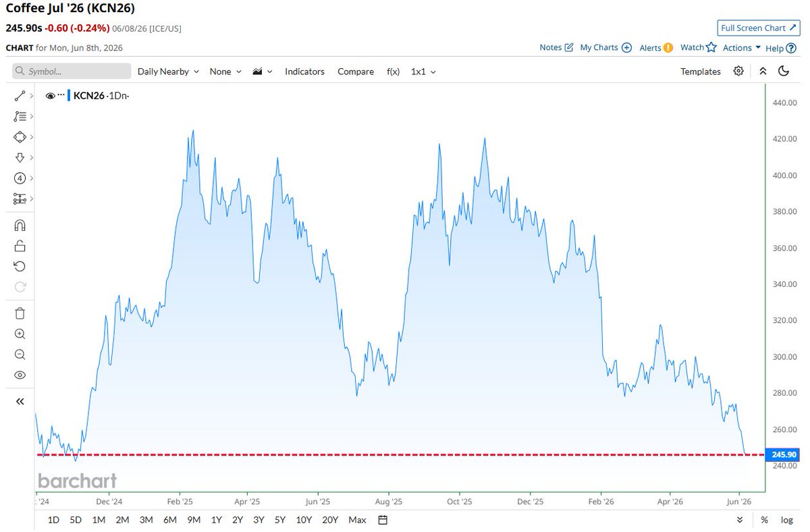
Task: Toggle magnet snap mode
Action: [20, 225]
